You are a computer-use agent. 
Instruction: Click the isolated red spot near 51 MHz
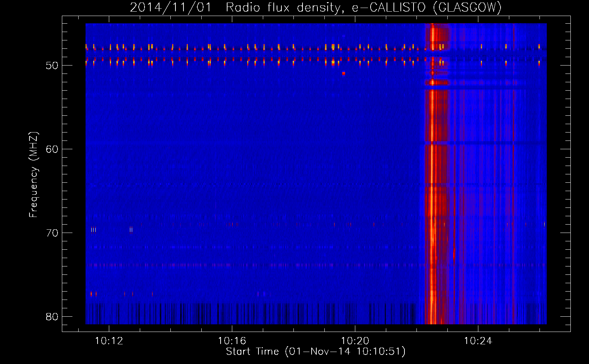pos(343,73)
